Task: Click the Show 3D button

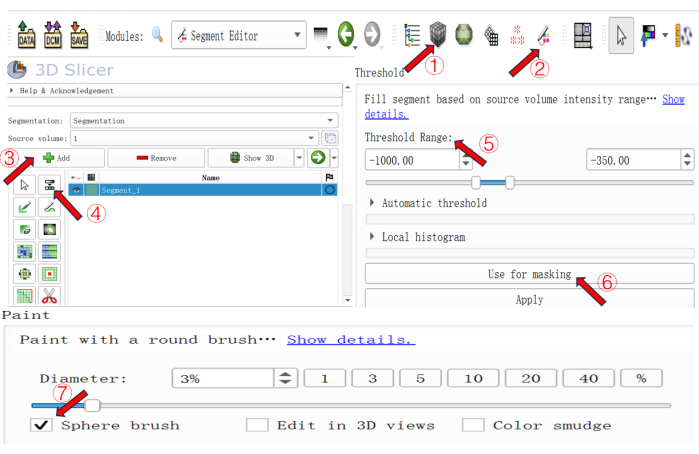Action: click(x=251, y=158)
